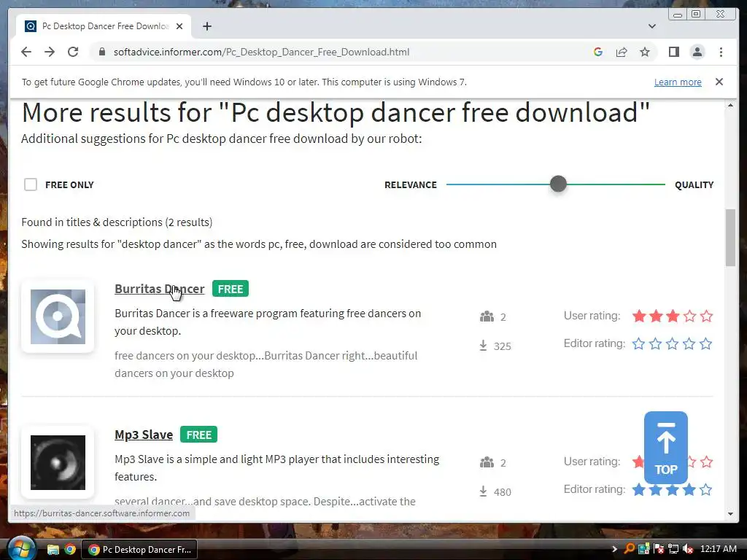Image resolution: width=747 pixels, height=560 pixels.
Task: Go forward to the next page
Action: click(x=50, y=52)
